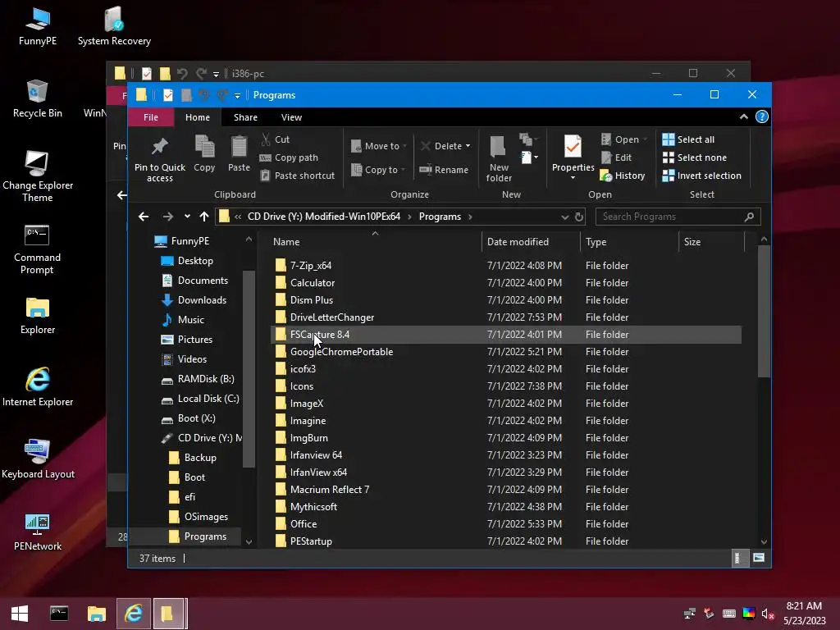
Task: Click Select all in ribbon
Action: [x=688, y=139]
